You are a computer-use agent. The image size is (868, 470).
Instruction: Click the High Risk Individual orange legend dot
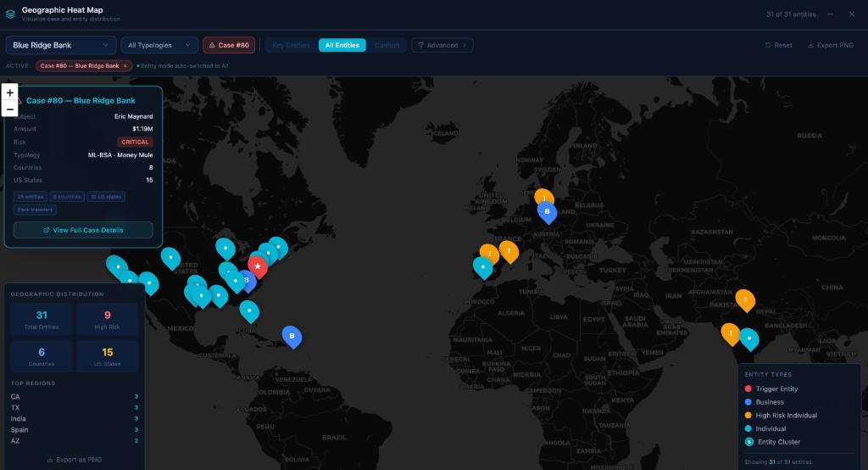click(748, 415)
